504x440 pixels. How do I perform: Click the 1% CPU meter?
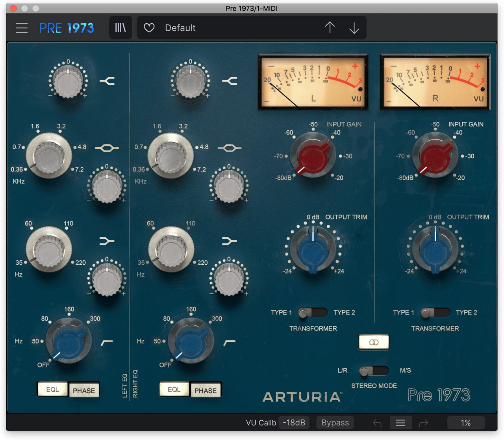[x=466, y=423]
